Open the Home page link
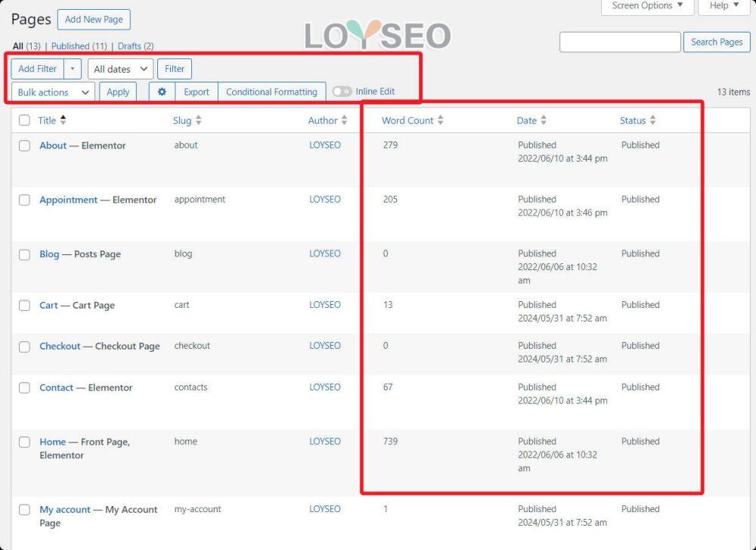 [x=53, y=442]
